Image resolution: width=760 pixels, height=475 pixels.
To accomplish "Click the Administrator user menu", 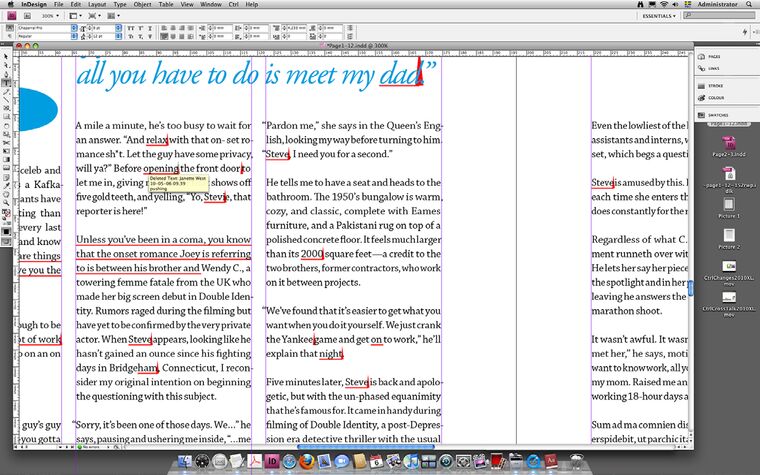I will pos(717,4).
